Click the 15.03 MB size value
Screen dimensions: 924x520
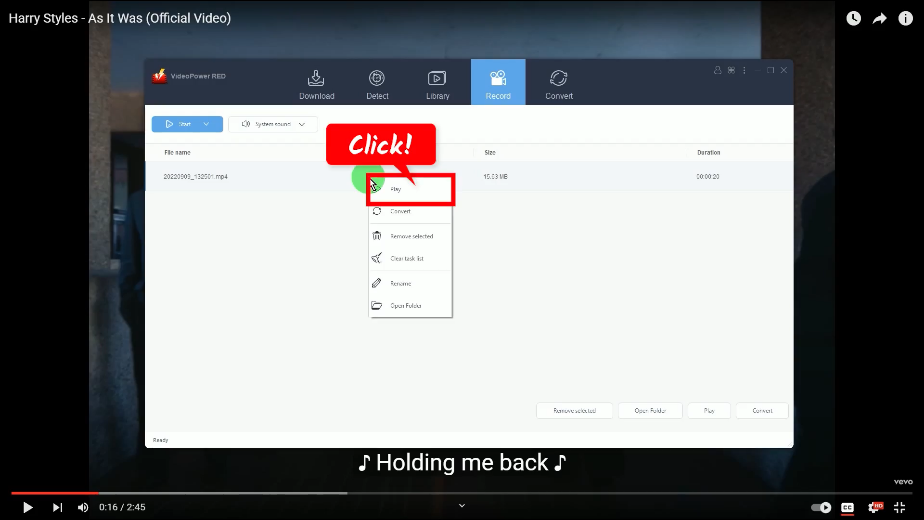click(x=495, y=176)
